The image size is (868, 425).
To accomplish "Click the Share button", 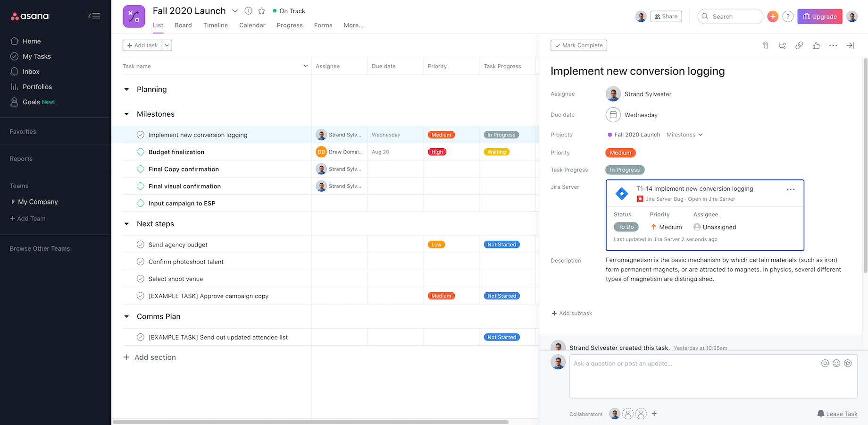I will coord(666,17).
